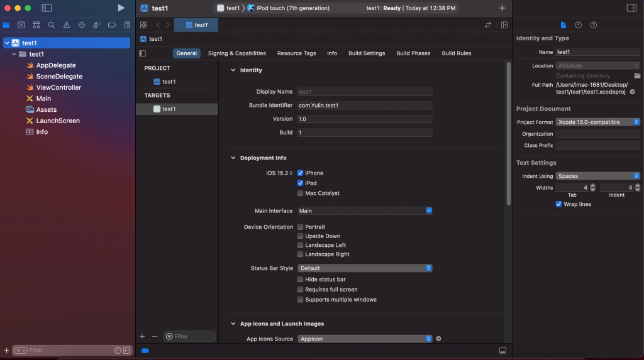Open the Issue navigator warning icon
This screenshot has height=360, width=644.
pos(67,25)
